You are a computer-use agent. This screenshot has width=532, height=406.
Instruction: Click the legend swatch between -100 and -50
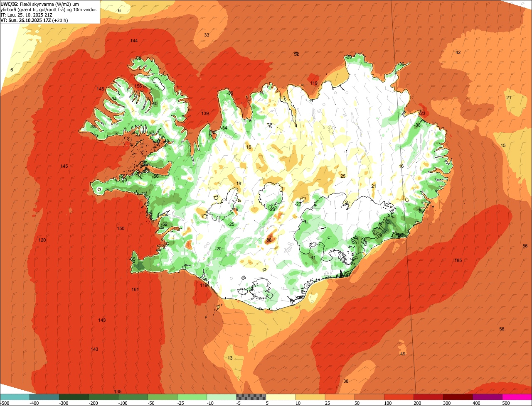click(133, 397)
